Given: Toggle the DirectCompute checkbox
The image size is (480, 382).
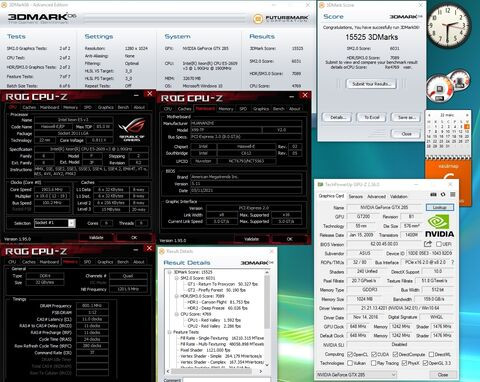Looking at the screenshot, I should click(x=395, y=354).
